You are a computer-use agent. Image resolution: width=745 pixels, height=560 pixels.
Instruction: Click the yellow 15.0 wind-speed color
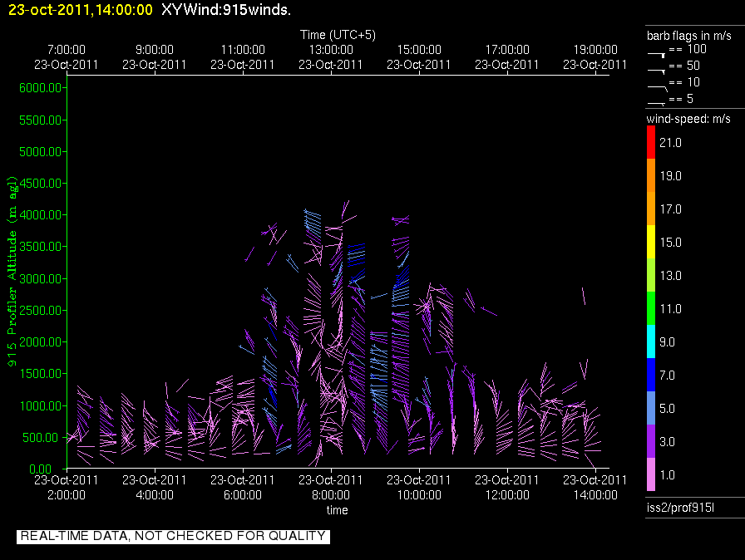(651, 242)
